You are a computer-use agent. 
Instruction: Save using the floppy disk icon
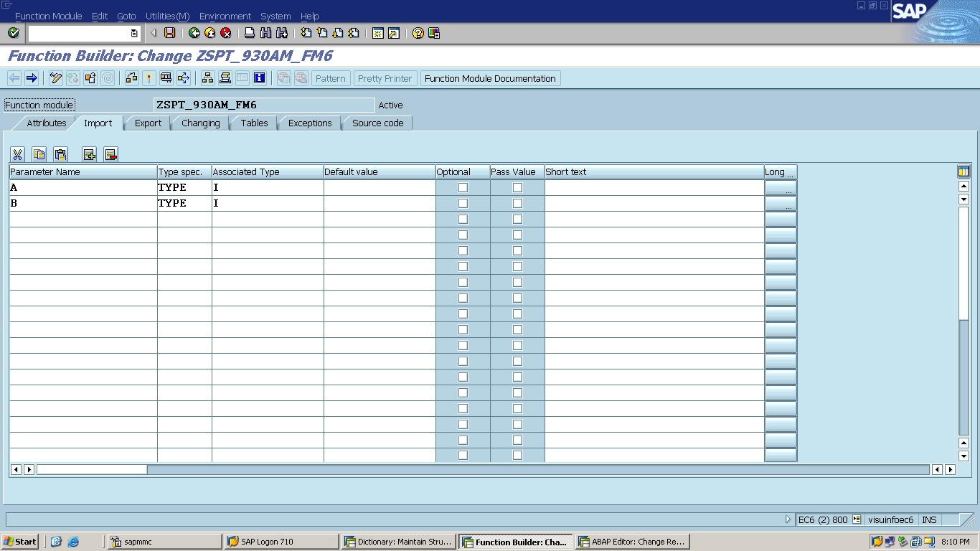(x=169, y=33)
